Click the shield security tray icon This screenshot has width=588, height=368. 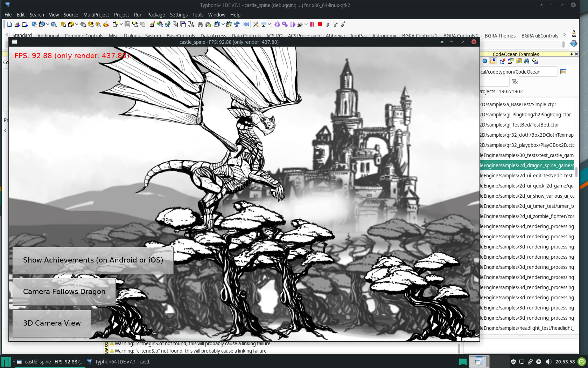pyautogui.click(x=513, y=362)
